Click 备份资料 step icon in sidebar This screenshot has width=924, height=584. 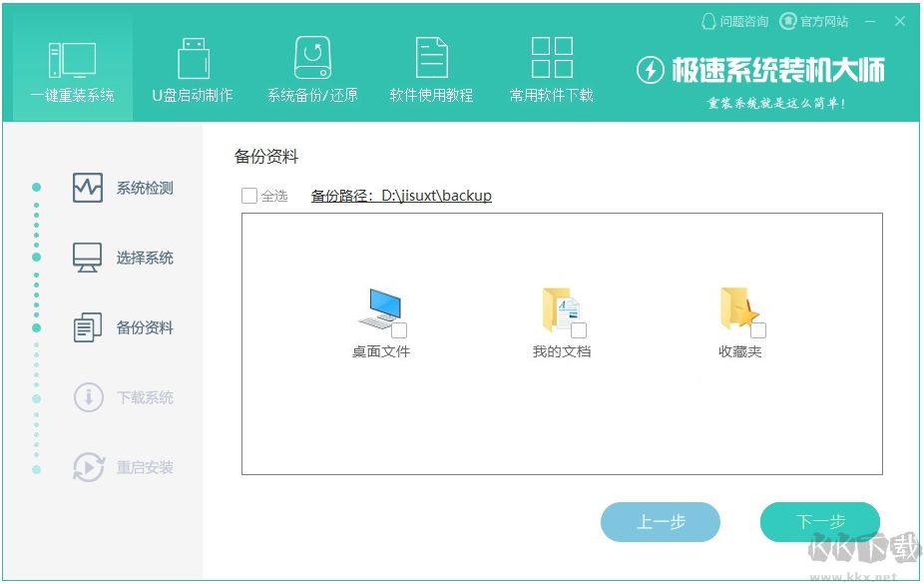point(88,327)
